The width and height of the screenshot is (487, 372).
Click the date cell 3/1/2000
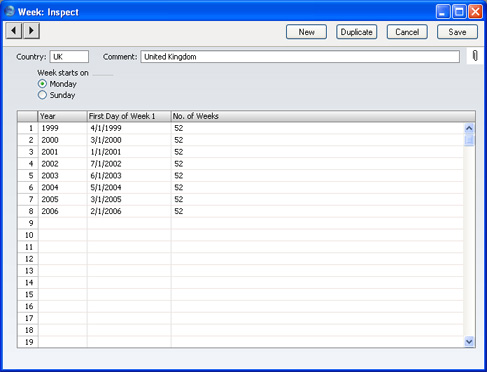(129, 140)
